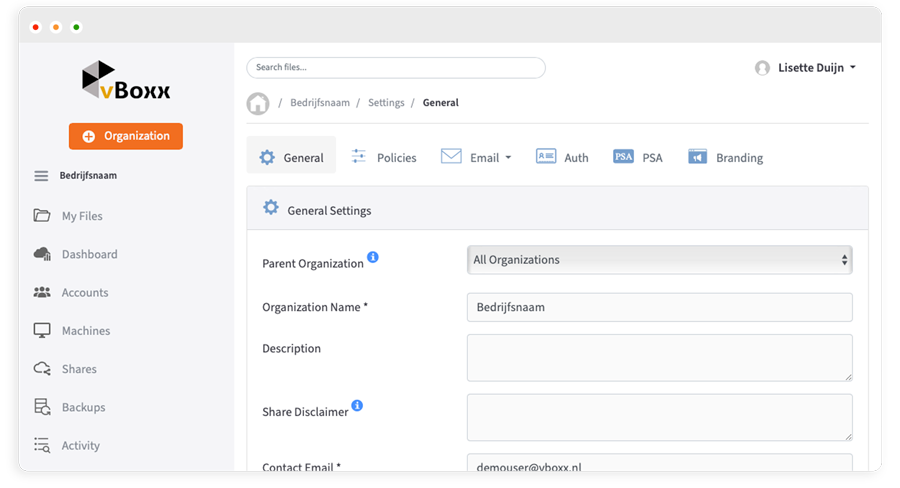The width and height of the screenshot is (900, 488).
Task: Click the Search files field
Action: coord(395,68)
